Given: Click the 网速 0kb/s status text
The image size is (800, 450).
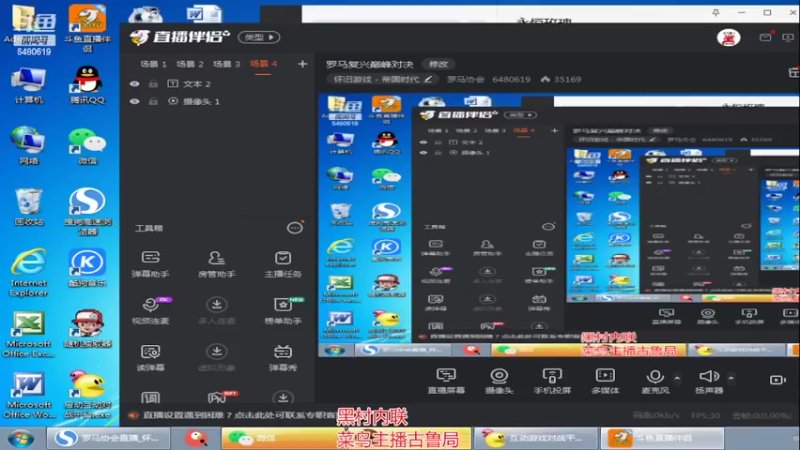Looking at the screenshot, I should coord(657,415).
